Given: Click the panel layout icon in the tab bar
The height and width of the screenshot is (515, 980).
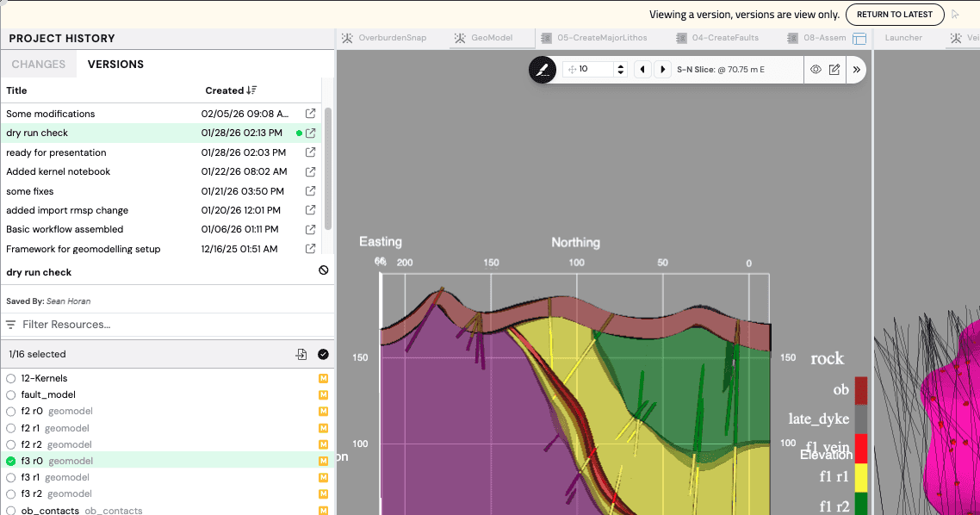Looking at the screenshot, I should tap(859, 38).
